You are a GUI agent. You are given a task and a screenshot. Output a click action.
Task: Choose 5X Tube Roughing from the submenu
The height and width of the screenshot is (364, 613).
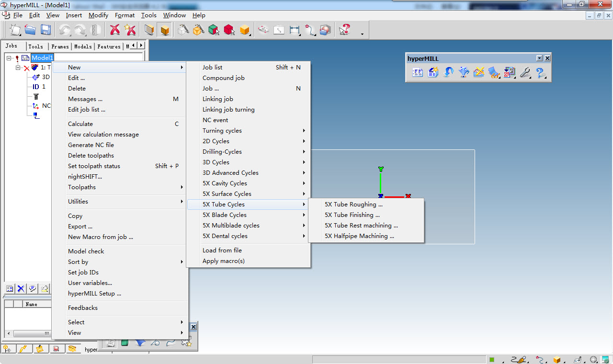(x=366, y=204)
